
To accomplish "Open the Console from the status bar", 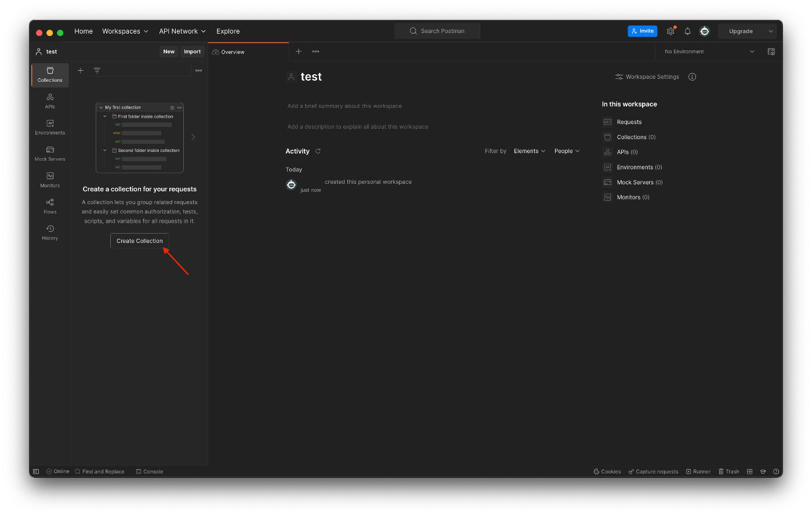I will click(150, 471).
